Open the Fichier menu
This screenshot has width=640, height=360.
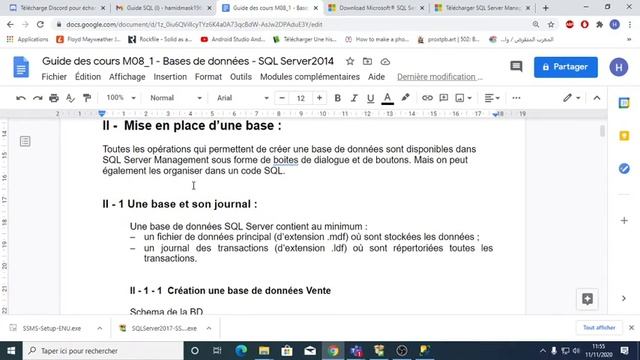pos(54,77)
